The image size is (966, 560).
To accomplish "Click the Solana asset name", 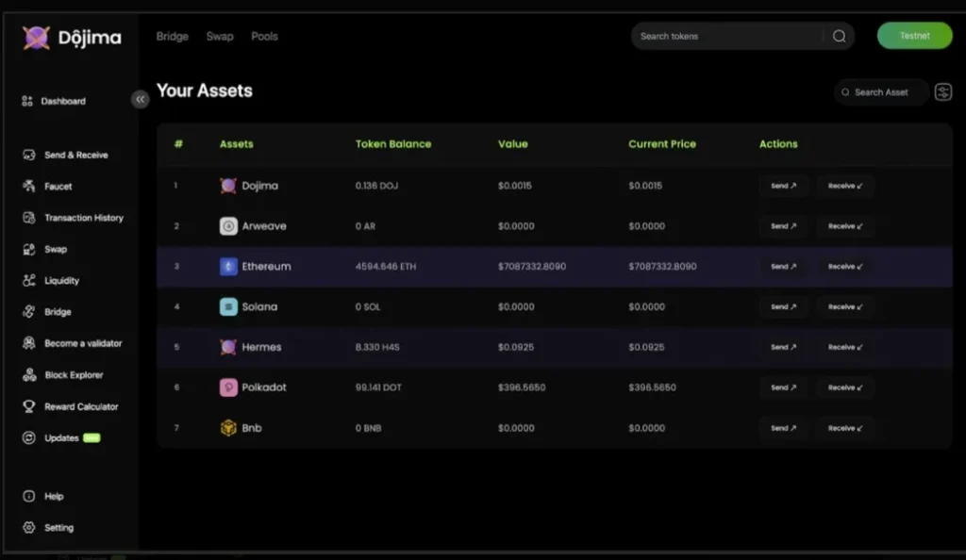I will (259, 306).
